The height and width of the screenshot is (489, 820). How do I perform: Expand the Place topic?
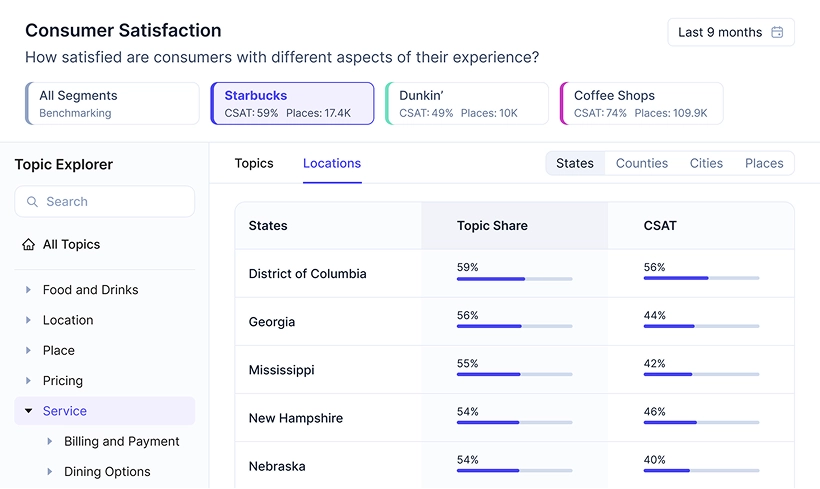point(28,351)
